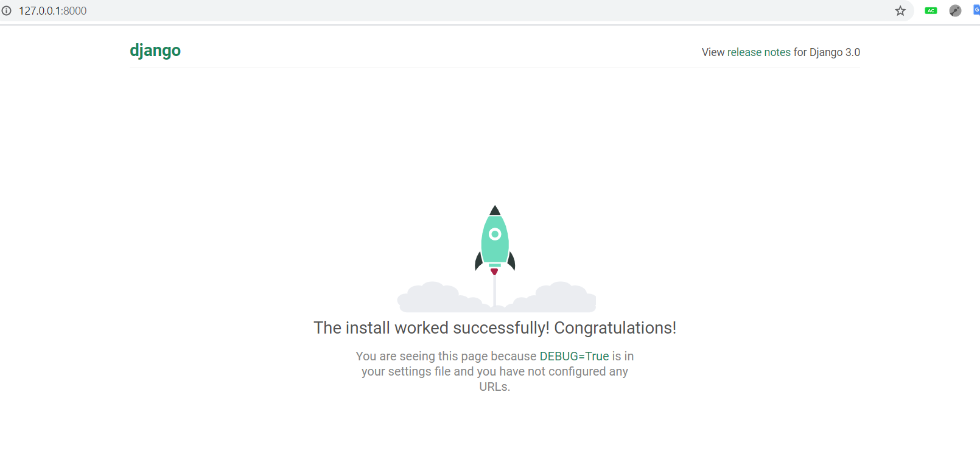Click the 'for Django 3.0' text
980x476 pixels.
pos(827,52)
